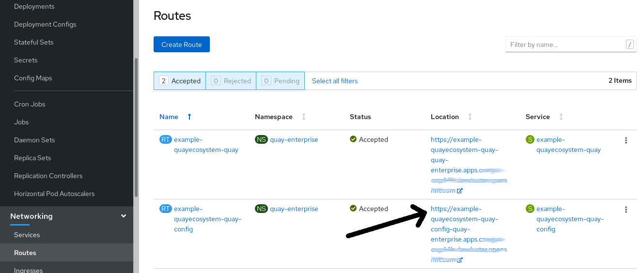Screen dimensions: 644x273
Task: Open Secrets in the sidebar
Action: 26,60
